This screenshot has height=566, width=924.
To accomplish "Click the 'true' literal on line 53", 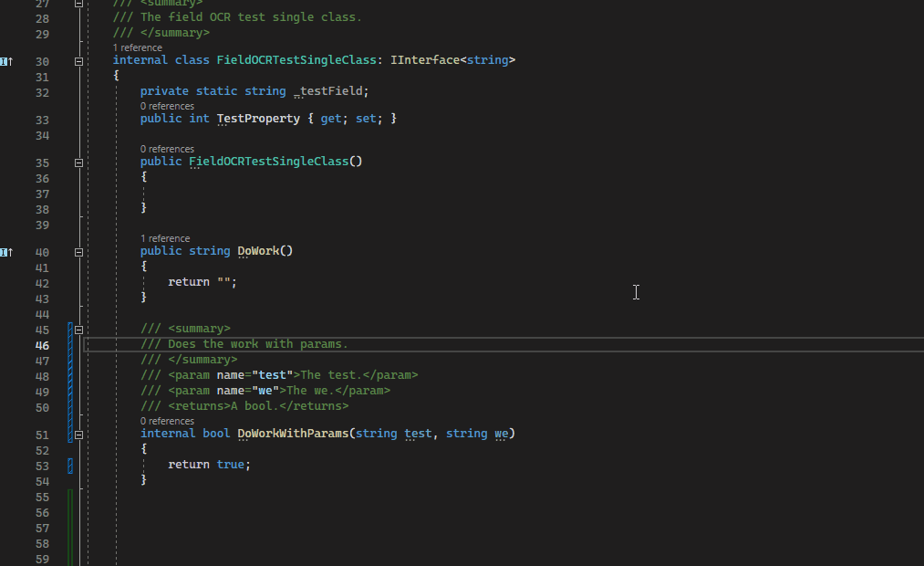I will [230, 466].
